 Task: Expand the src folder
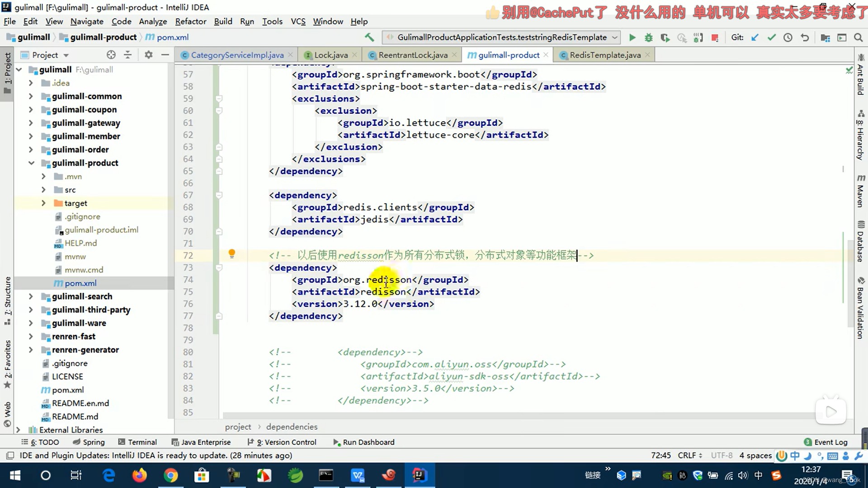tap(43, 190)
